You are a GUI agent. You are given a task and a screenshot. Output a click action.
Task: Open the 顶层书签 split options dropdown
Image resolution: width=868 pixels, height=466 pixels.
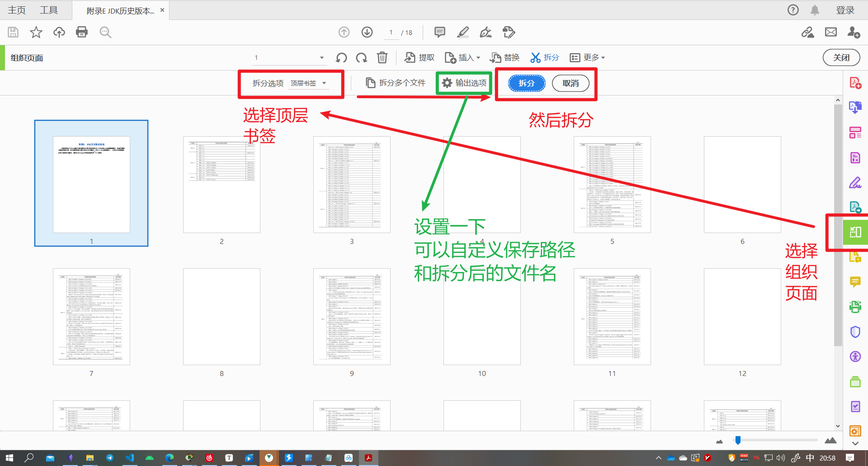point(308,83)
